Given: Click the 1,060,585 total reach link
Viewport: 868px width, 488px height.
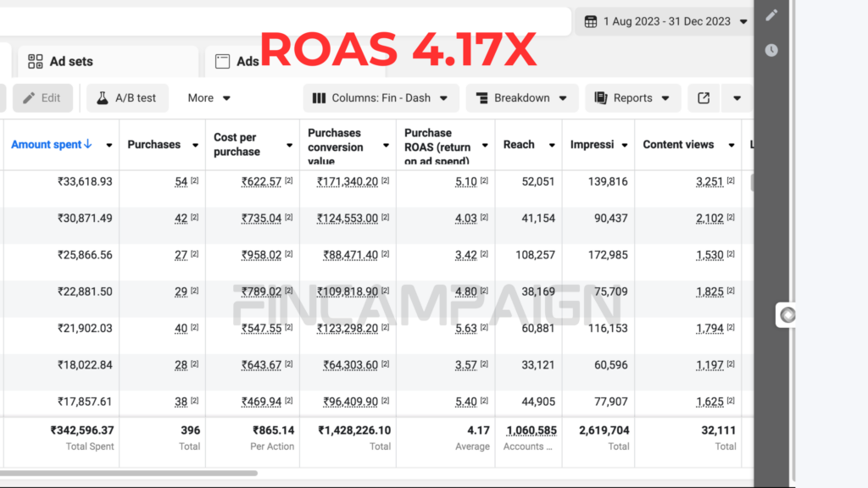Looking at the screenshot, I should pos(531,430).
